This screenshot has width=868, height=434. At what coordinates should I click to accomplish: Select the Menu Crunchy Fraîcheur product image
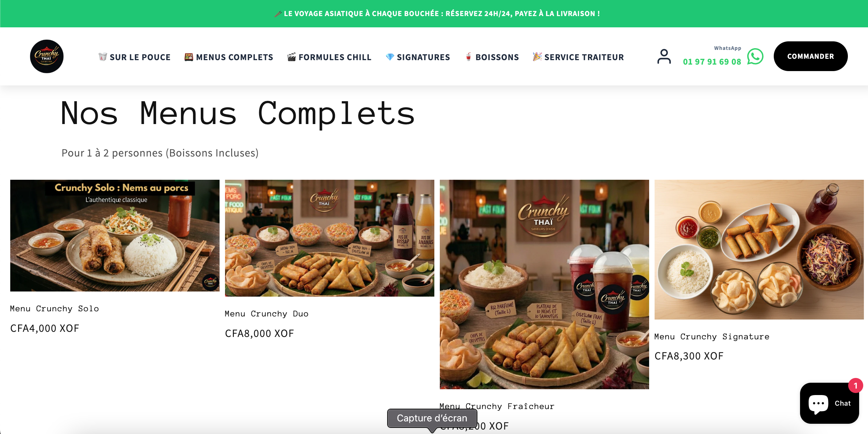point(544,284)
